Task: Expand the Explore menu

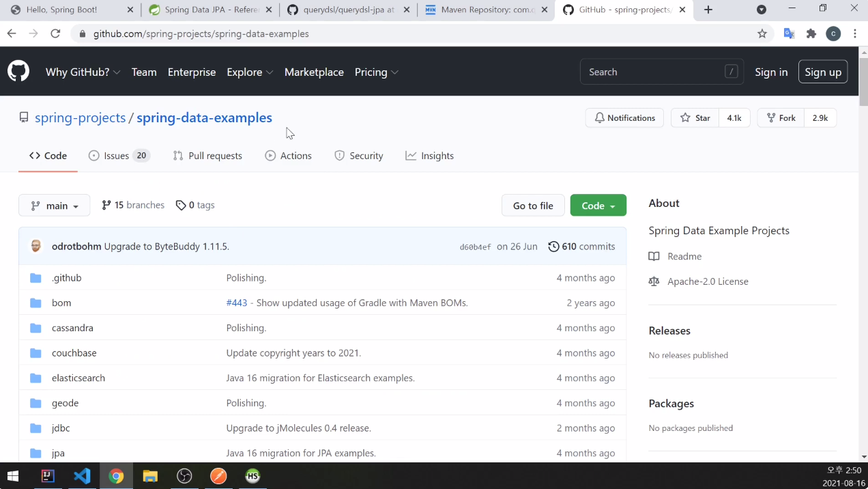Action: (250, 72)
